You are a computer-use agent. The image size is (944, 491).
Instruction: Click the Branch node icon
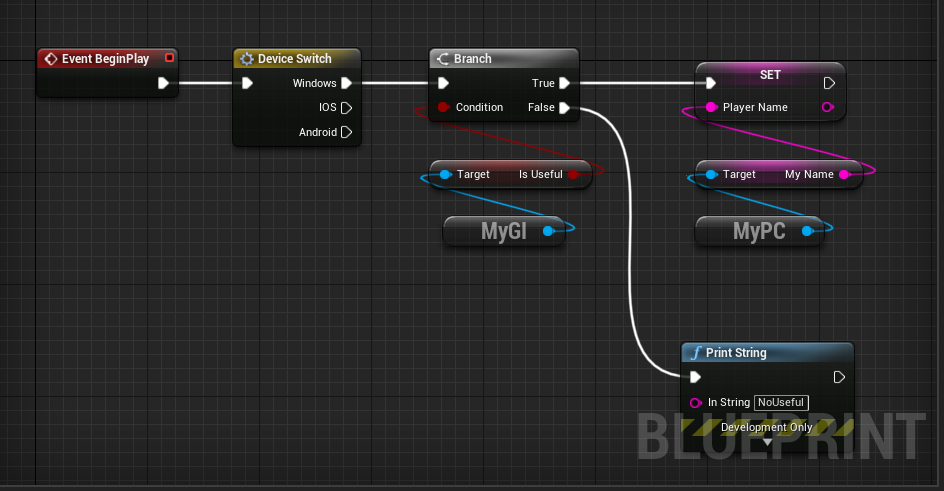point(443,59)
